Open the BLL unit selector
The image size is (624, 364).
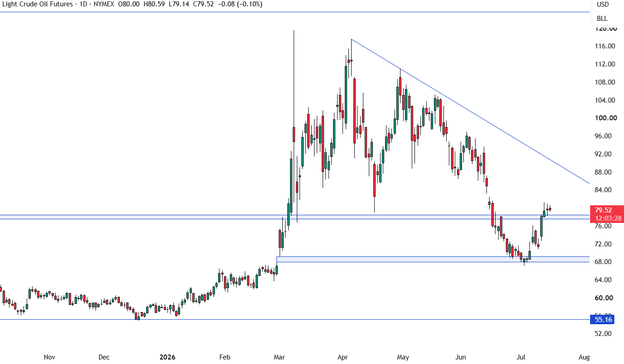coord(602,19)
